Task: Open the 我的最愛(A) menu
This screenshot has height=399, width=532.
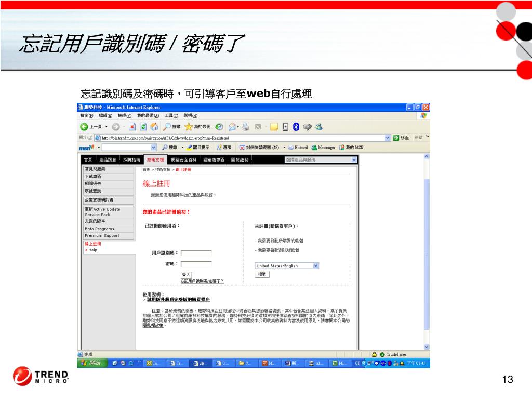Action: 148,116
